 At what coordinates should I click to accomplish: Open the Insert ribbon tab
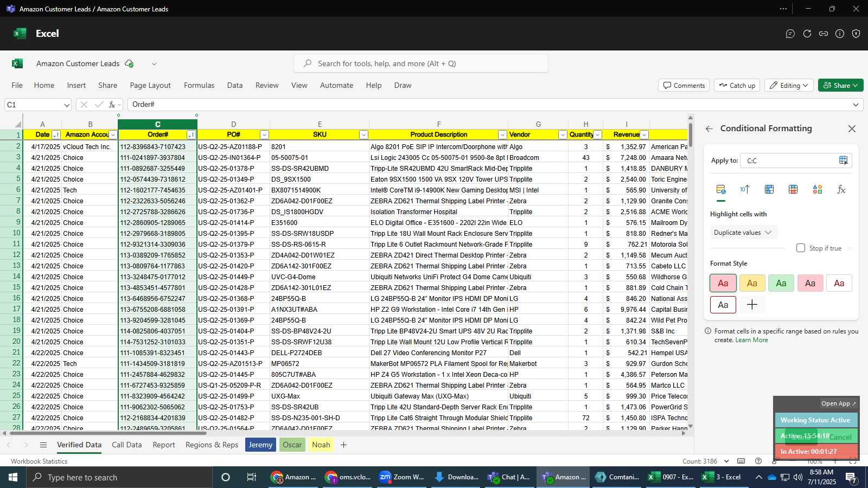[76, 85]
